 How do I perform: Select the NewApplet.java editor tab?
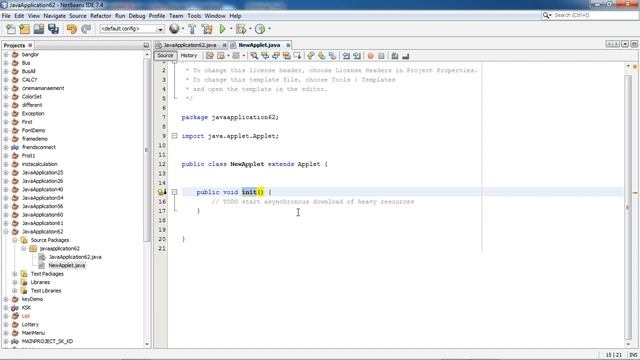(259, 45)
